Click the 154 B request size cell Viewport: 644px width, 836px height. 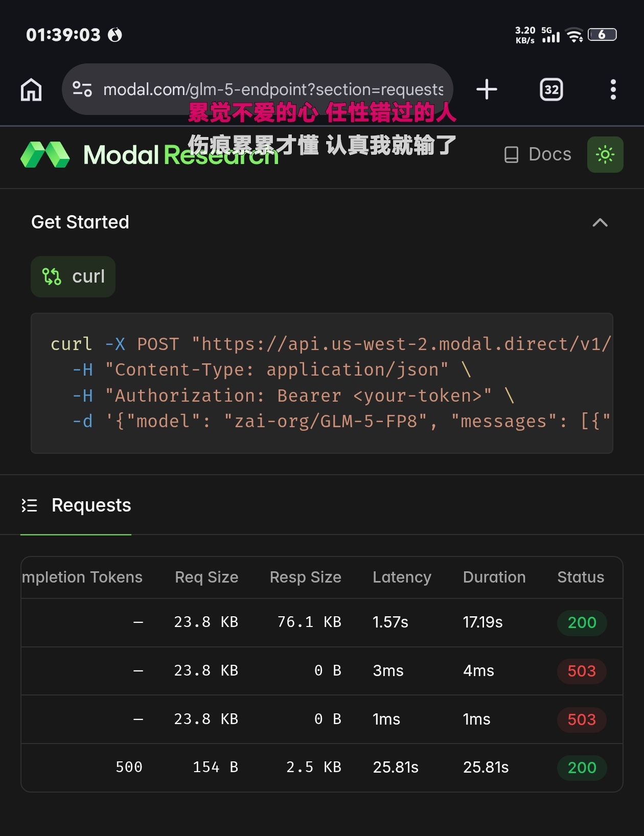(x=215, y=767)
